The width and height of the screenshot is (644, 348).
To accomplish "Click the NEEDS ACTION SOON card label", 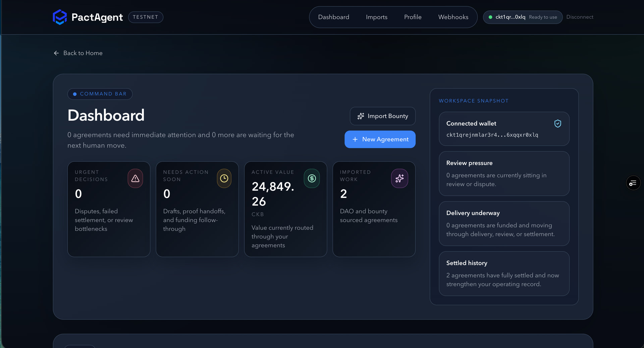I will tap(186, 176).
